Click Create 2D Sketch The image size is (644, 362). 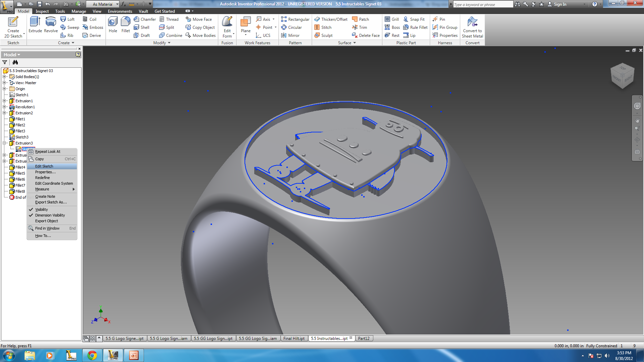13,27
